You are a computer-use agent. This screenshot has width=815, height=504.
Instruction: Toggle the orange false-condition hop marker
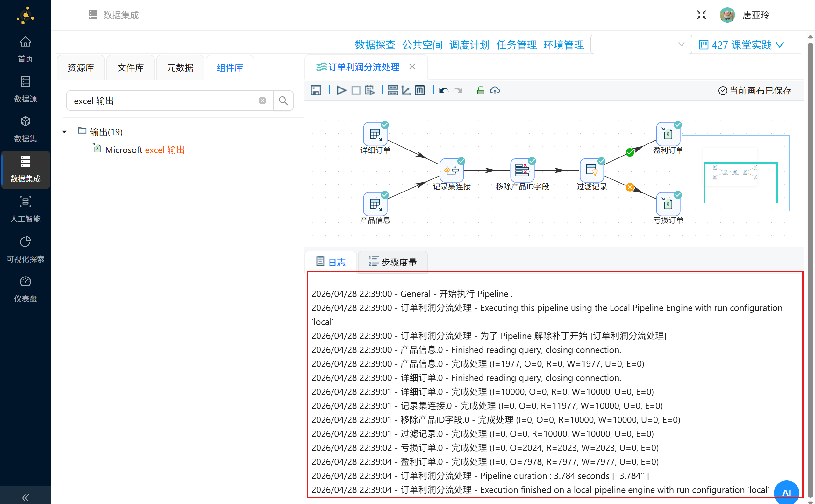[x=630, y=187]
